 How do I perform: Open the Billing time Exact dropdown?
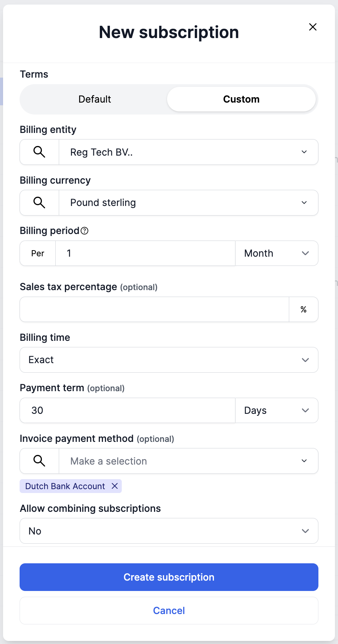[x=169, y=360]
